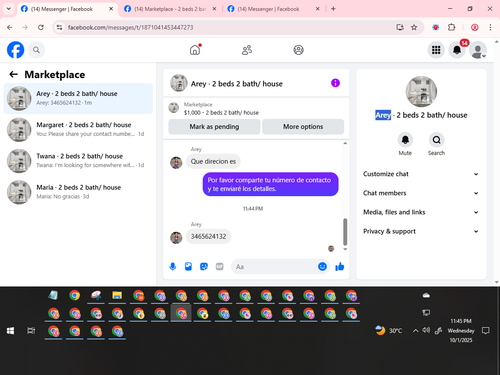Record a voice clip with microphone icon
The height and width of the screenshot is (375, 500).
[173, 266]
